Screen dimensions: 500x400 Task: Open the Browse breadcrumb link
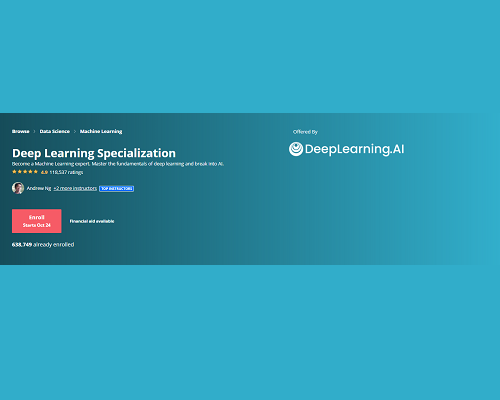click(21, 131)
